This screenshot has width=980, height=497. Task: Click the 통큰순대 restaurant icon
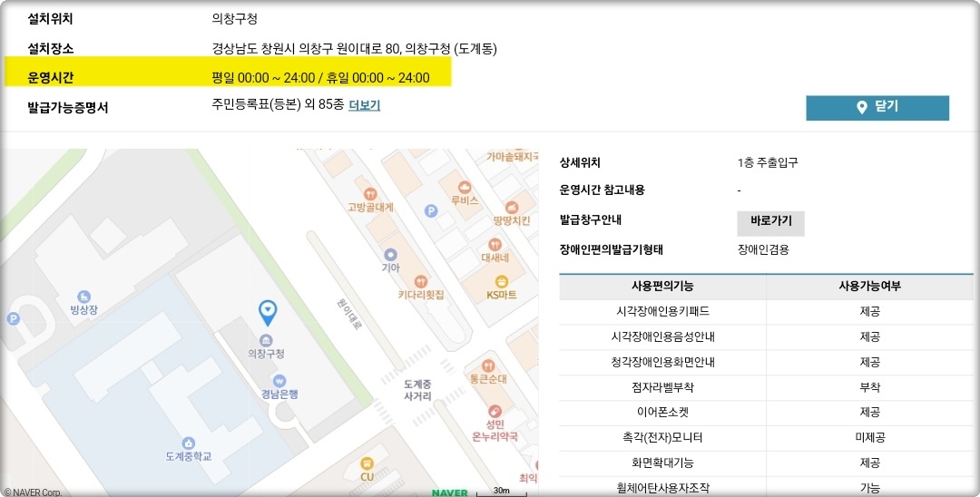click(488, 365)
